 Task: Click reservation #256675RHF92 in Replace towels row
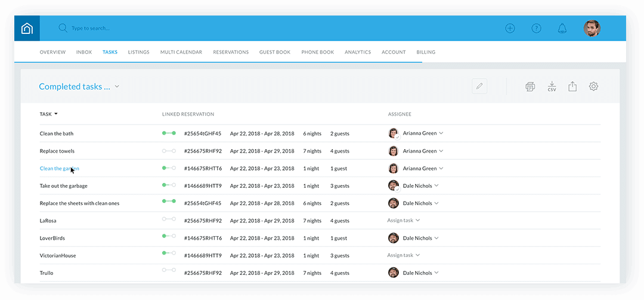click(203, 151)
